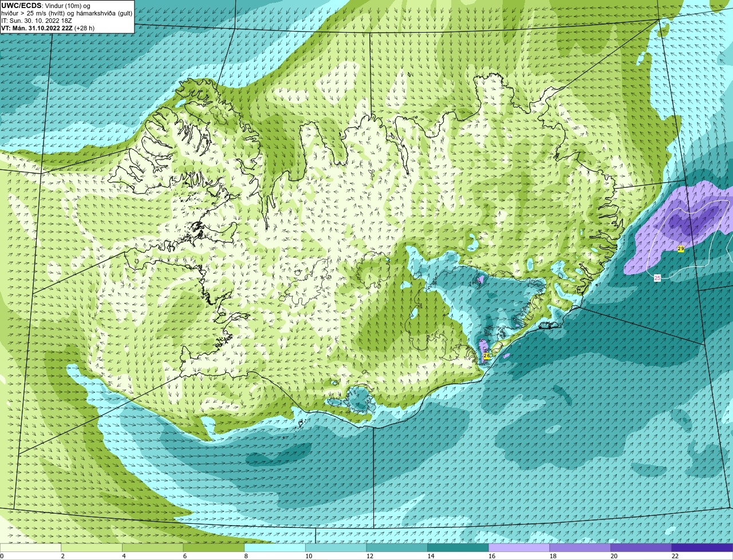Click the 4–6 m/s green legend swatch
Screen dimensions: 733x560
152,547
